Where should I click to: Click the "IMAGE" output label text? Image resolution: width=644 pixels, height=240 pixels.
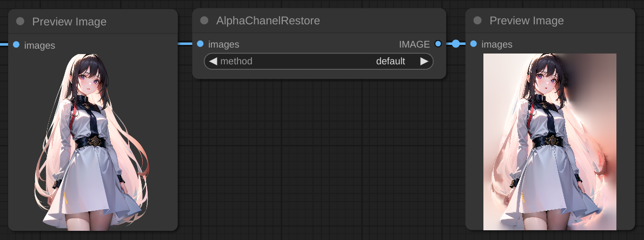coord(414,44)
